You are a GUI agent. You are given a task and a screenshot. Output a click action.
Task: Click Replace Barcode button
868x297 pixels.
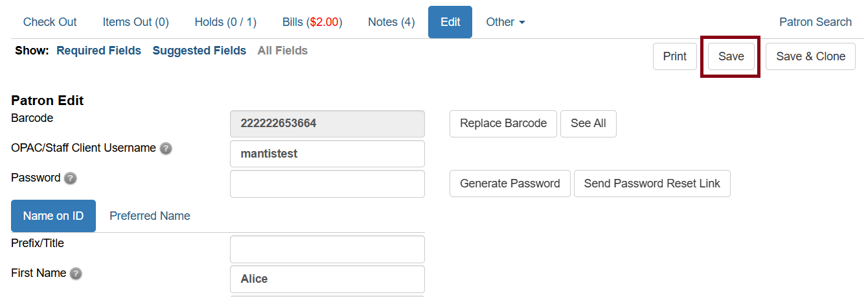(x=503, y=123)
